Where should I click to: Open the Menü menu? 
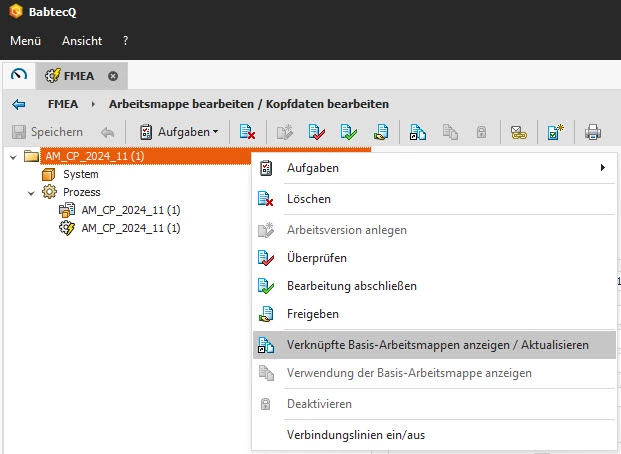point(25,41)
